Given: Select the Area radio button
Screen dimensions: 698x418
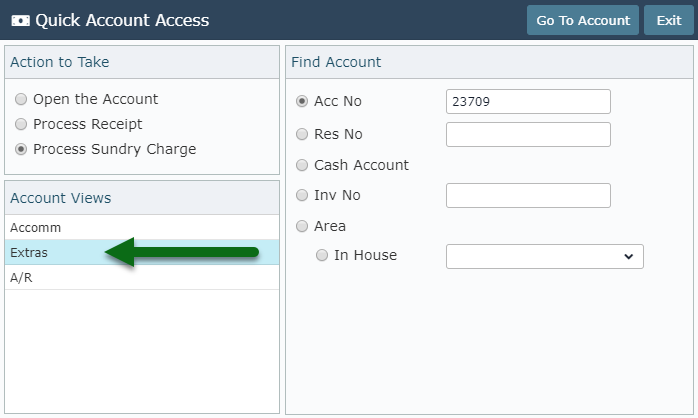Looking at the screenshot, I should 302,226.
